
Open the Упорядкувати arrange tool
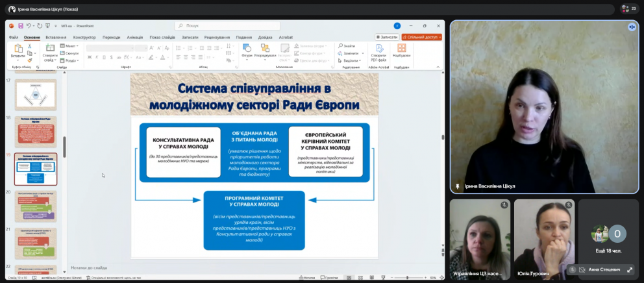(x=265, y=49)
